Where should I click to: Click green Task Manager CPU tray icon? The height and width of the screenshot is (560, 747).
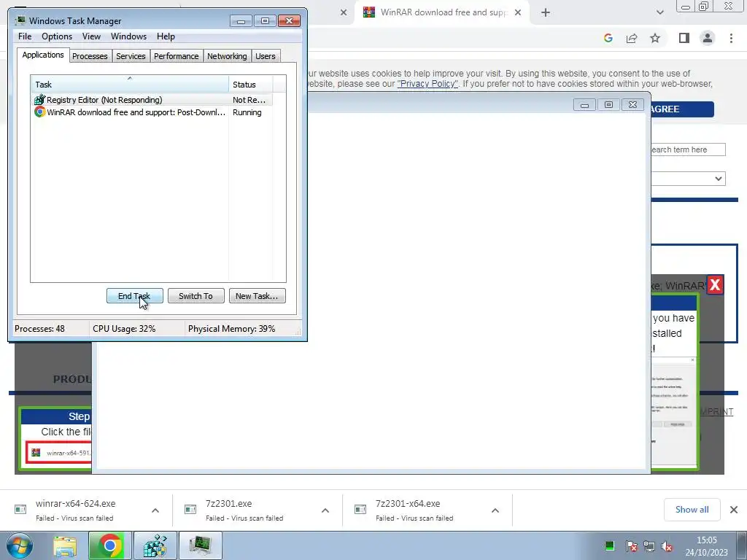(609, 545)
